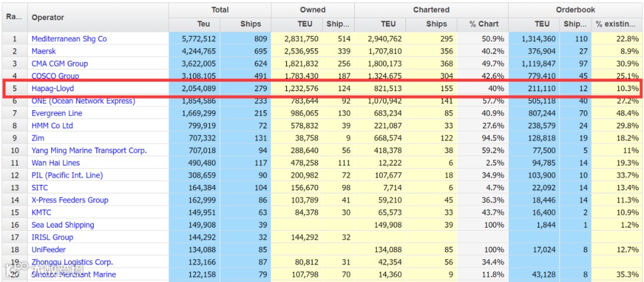The image size is (644, 282).
Task: Select HMM Co Ltd total TEU 799,919
Action: click(x=202, y=126)
